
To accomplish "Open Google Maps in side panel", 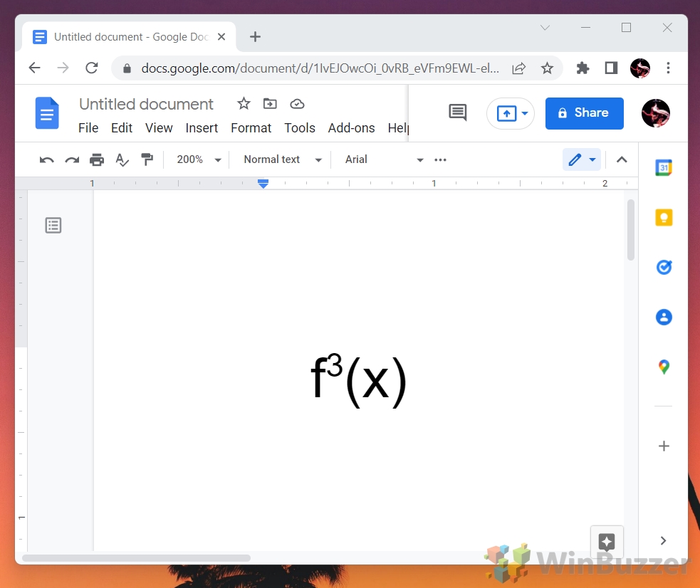I will pos(664,367).
